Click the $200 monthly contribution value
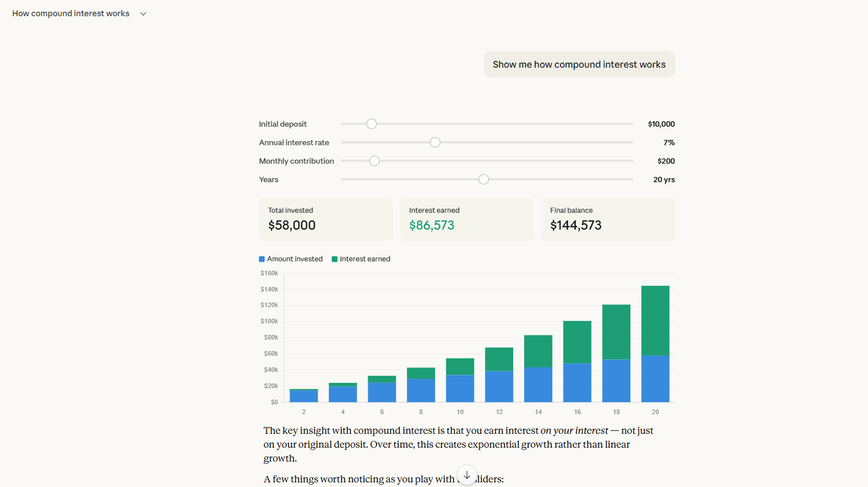The width and height of the screenshot is (868, 487). click(x=666, y=161)
